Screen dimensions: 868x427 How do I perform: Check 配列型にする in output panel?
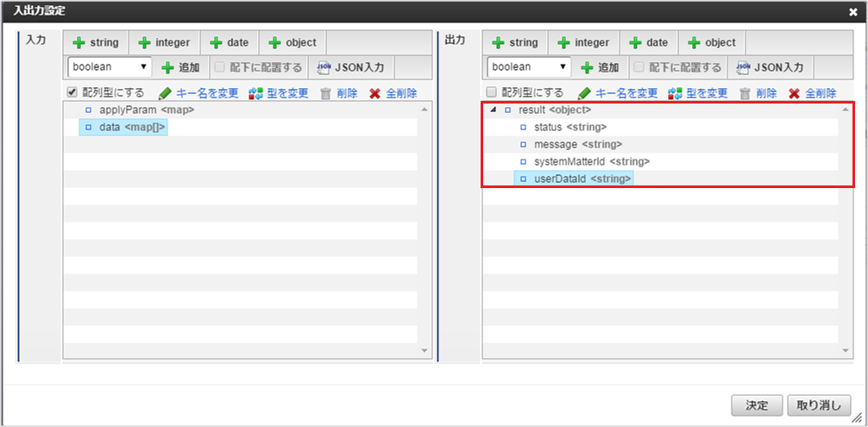(490, 92)
